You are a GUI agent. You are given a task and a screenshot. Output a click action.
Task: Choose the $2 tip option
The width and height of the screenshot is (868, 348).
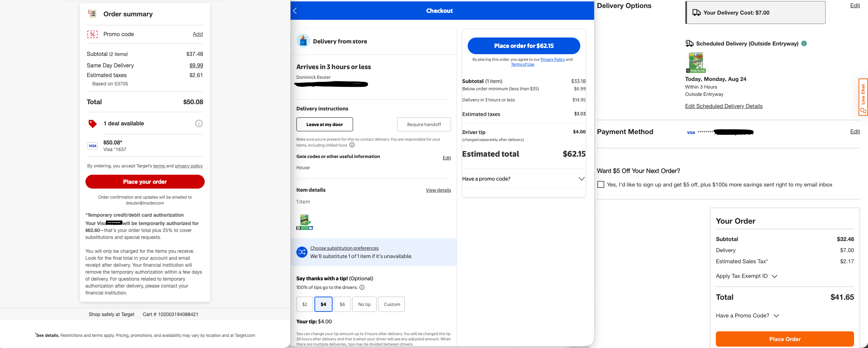[x=305, y=304]
